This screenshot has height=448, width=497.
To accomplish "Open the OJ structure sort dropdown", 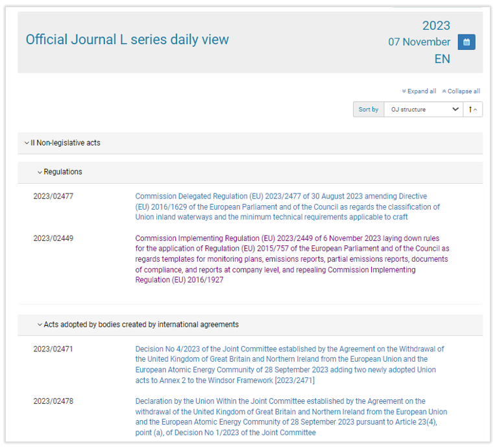I will 423,110.
